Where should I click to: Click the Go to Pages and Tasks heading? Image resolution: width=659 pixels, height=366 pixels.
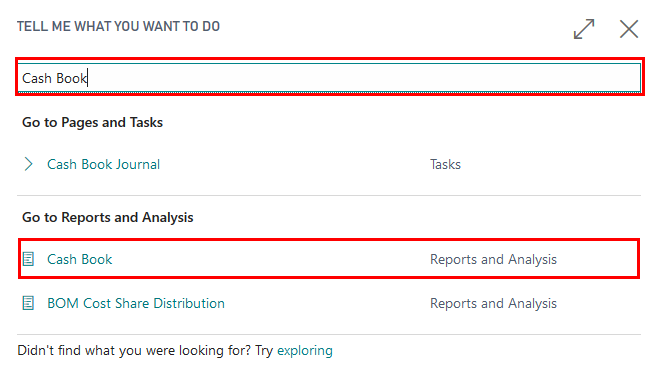(x=92, y=122)
